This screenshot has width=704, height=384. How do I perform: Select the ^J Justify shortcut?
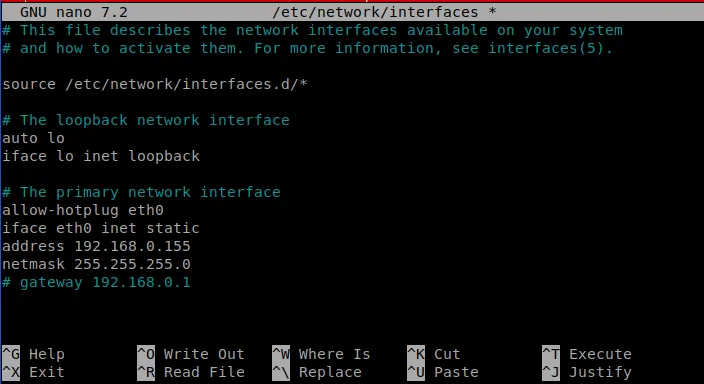(x=587, y=372)
